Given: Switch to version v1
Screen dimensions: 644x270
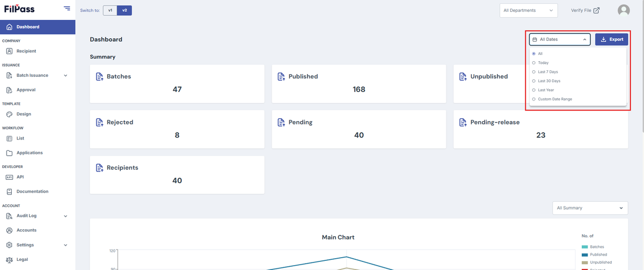Looking at the screenshot, I should pyautogui.click(x=110, y=10).
